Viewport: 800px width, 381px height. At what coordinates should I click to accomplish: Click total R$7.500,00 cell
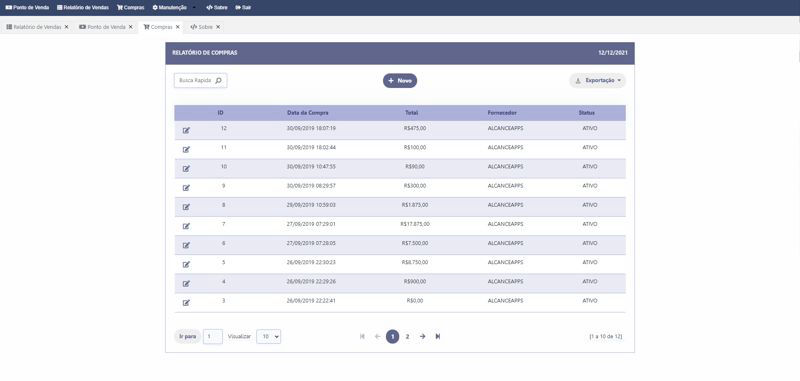(x=415, y=243)
